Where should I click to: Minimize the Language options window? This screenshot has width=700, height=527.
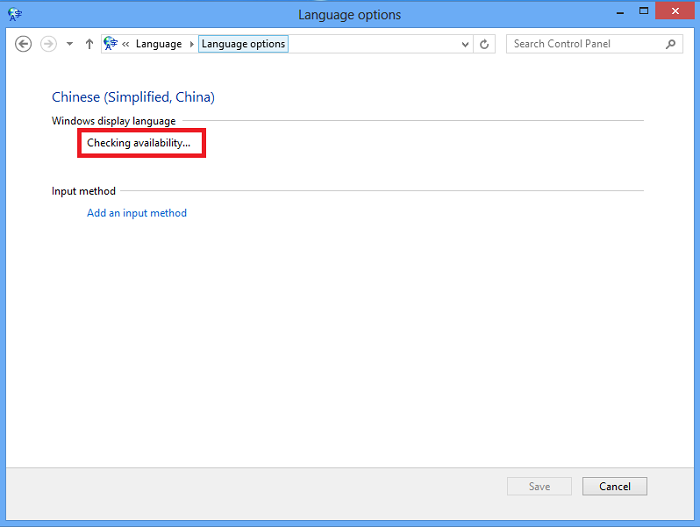point(620,13)
